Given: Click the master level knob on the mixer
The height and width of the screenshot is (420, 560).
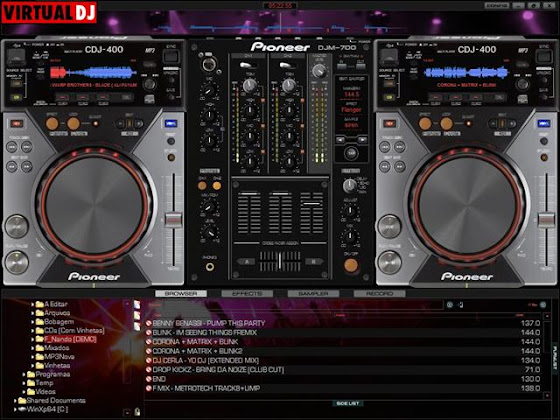Looking at the screenshot, I should coord(319,71).
